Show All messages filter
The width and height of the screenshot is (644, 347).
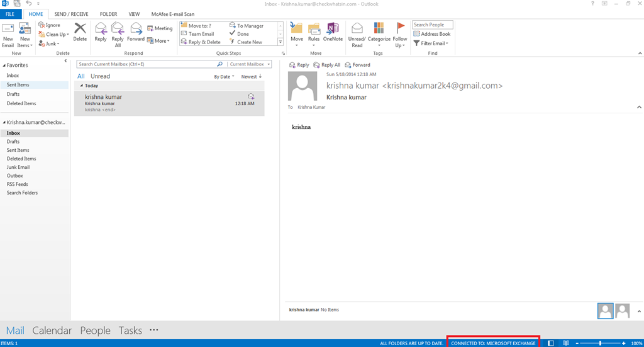81,76
